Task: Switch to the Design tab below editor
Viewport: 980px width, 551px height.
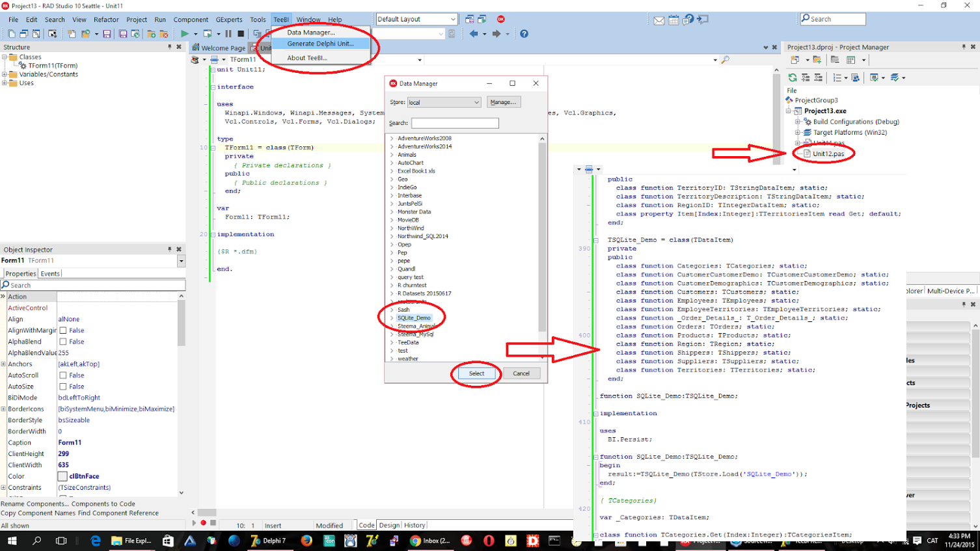Action: pos(389,526)
